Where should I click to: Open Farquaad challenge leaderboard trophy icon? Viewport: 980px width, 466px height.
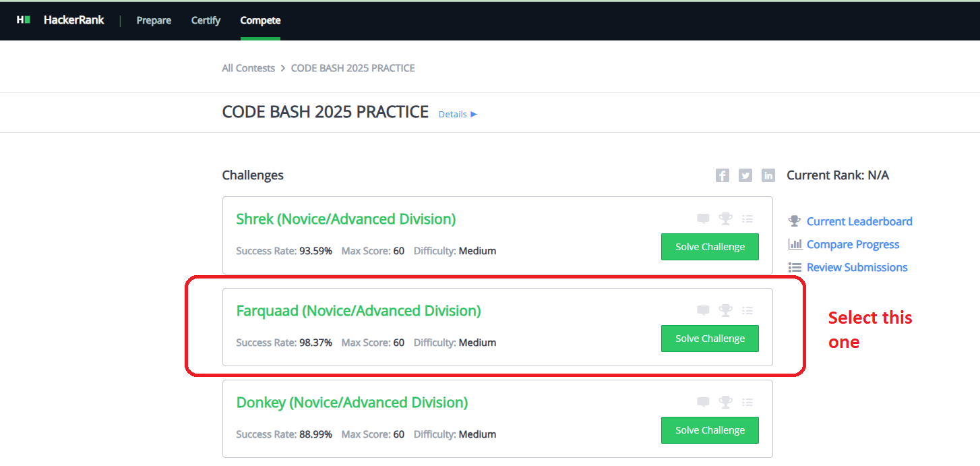[725, 310]
